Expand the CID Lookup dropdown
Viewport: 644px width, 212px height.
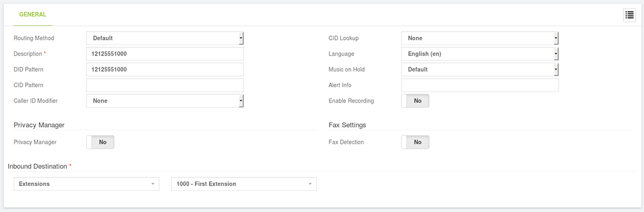click(x=479, y=38)
